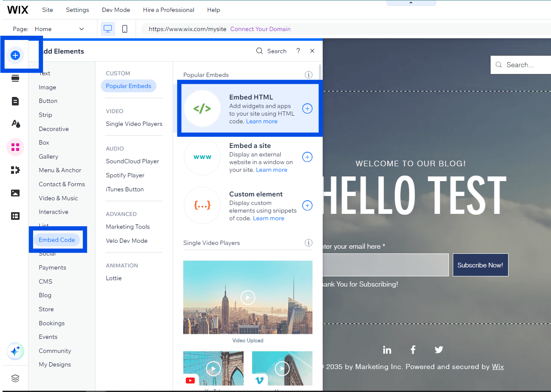Select the Lottie subcategory
Viewport: 551px width, 392px height.
point(114,278)
